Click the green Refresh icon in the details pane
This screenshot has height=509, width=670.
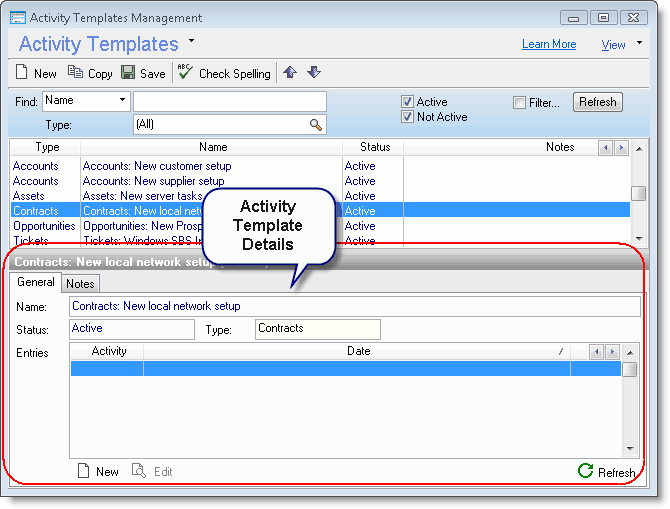(x=585, y=471)
